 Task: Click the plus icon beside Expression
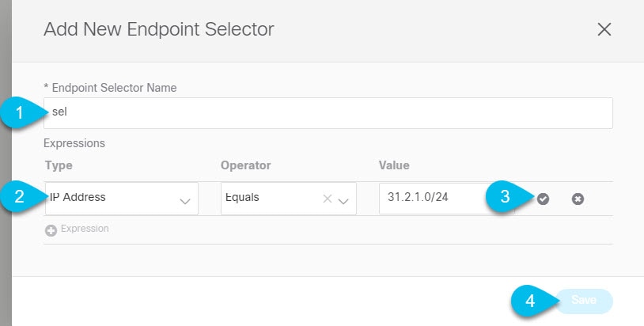[51, 231]
